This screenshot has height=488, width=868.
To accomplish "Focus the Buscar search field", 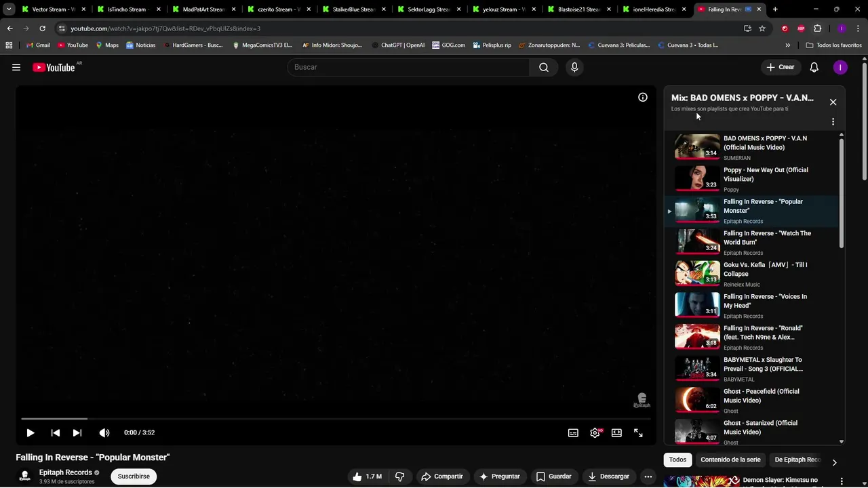I will pos(408,67).
